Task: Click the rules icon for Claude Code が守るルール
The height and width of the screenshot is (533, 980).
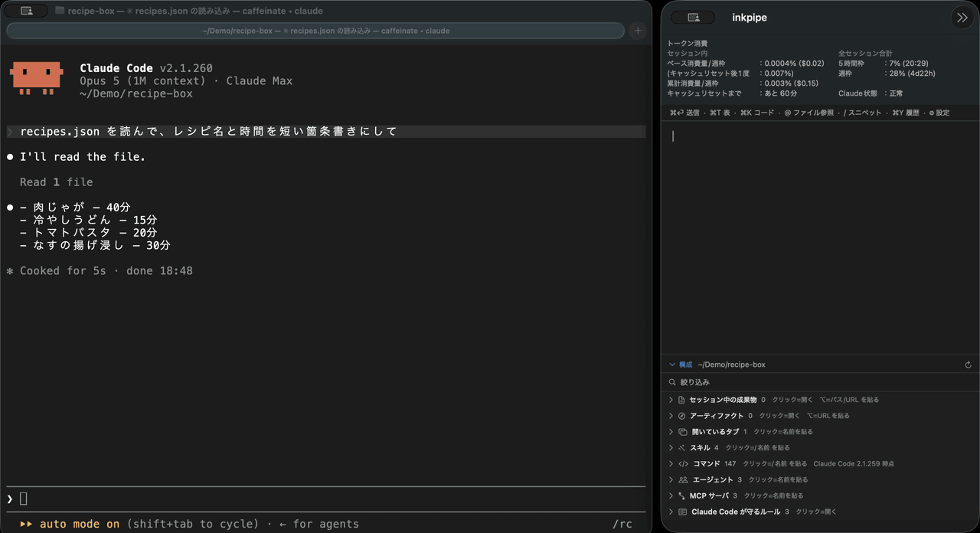Action: [682, 512]
